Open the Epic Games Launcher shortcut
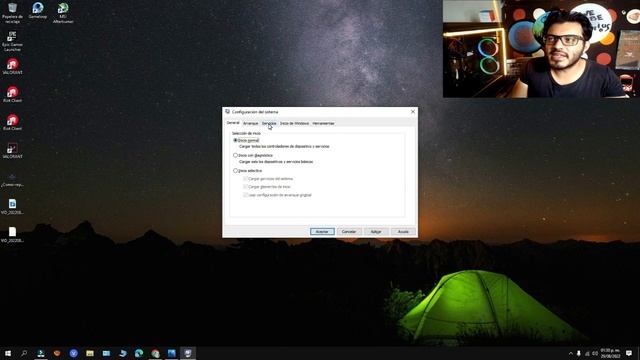This screenshot has height=360, width=640. pyautogui.click(x=12, y=41)
